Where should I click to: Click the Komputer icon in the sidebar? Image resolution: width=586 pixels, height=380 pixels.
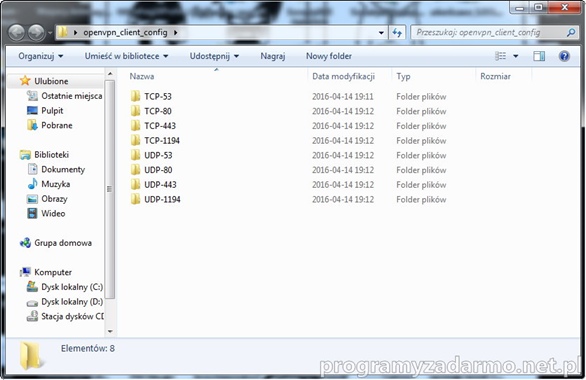25,272
